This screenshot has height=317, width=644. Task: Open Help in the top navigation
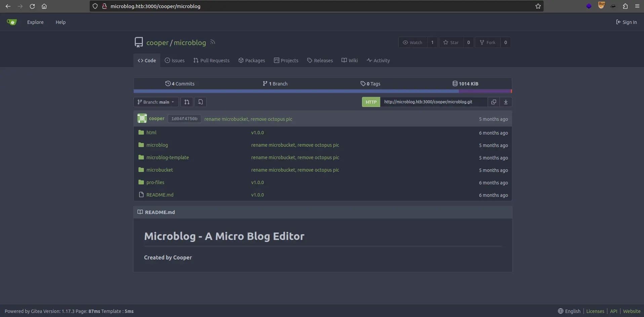(61, 22)
